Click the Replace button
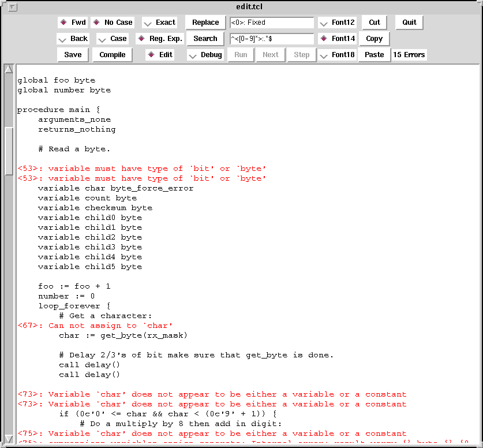This screenshot has height=448, width=483. point(205,23)
